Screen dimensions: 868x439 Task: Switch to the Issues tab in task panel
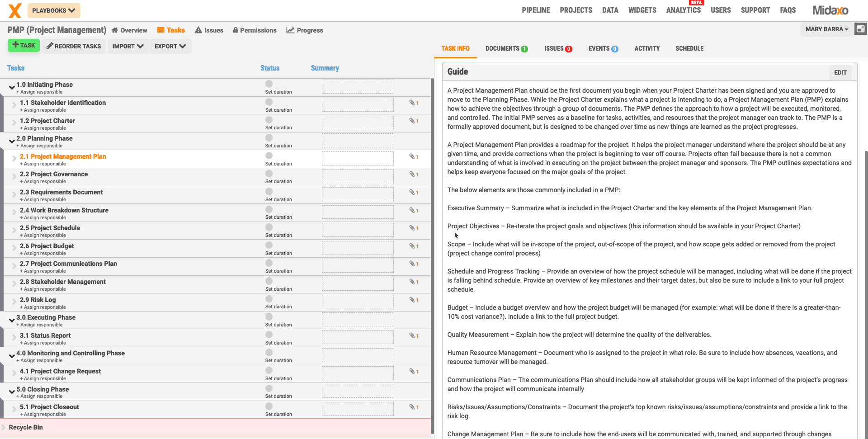coord(558,48)
